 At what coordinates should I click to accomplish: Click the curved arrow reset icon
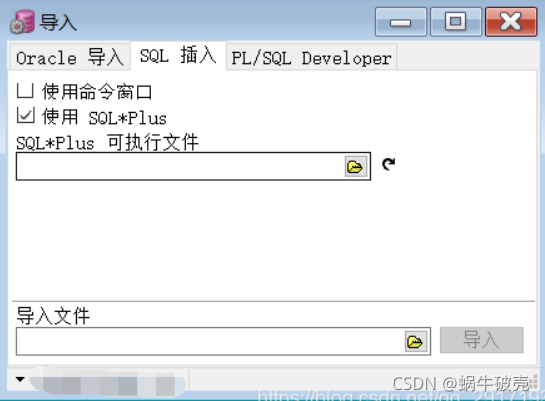click(x=388, y=164)
